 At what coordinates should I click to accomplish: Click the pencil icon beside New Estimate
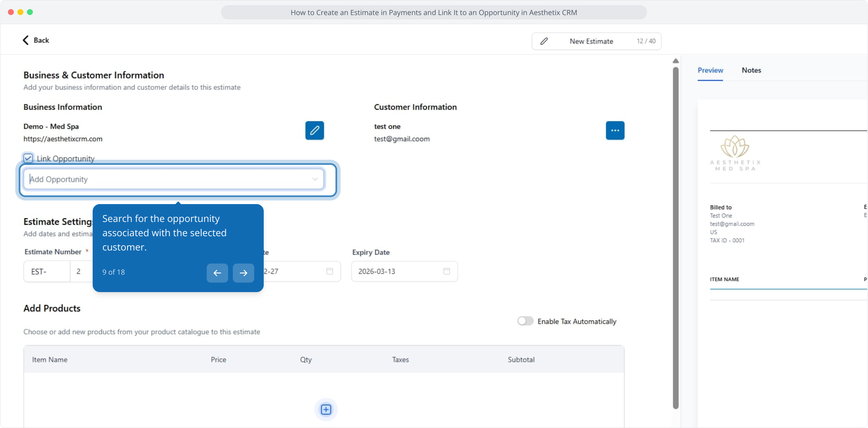click(x=544, y=41)
